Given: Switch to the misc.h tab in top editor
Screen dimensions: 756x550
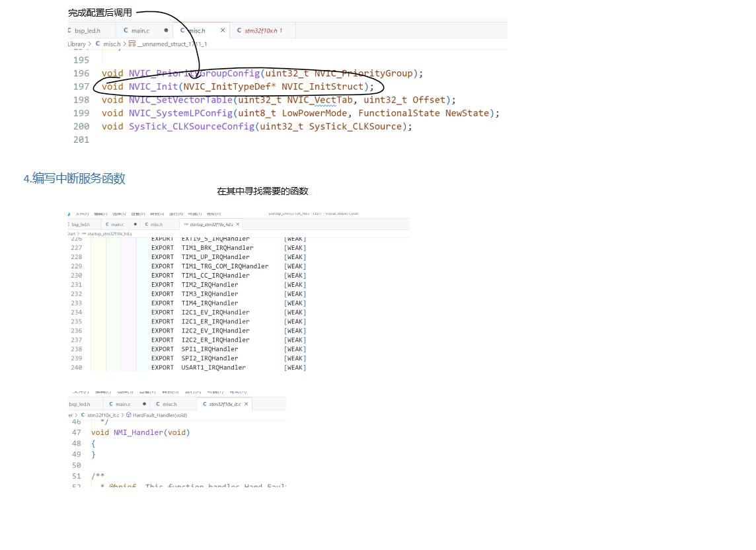Looking at the screenshot, I should click(200, 30).
